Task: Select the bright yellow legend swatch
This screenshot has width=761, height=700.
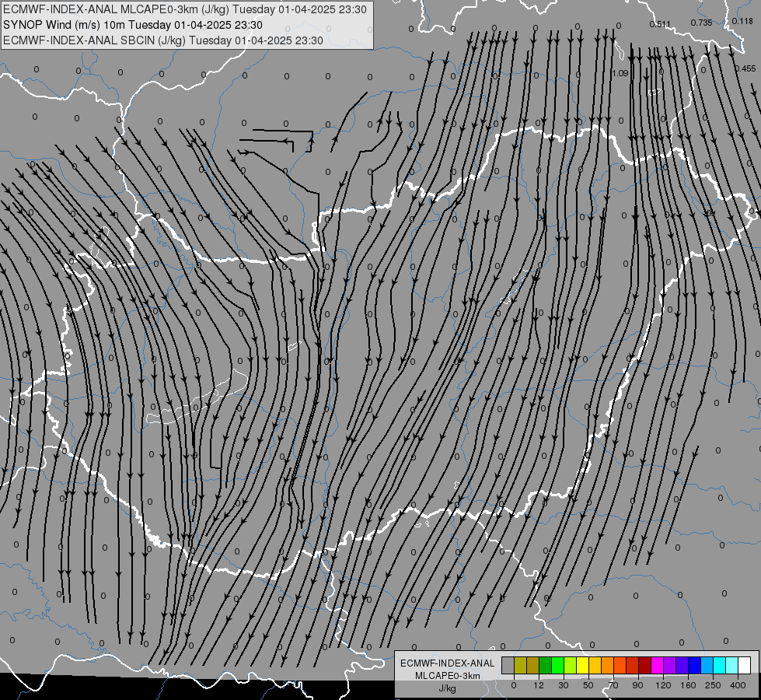Action: click(582, 665)
